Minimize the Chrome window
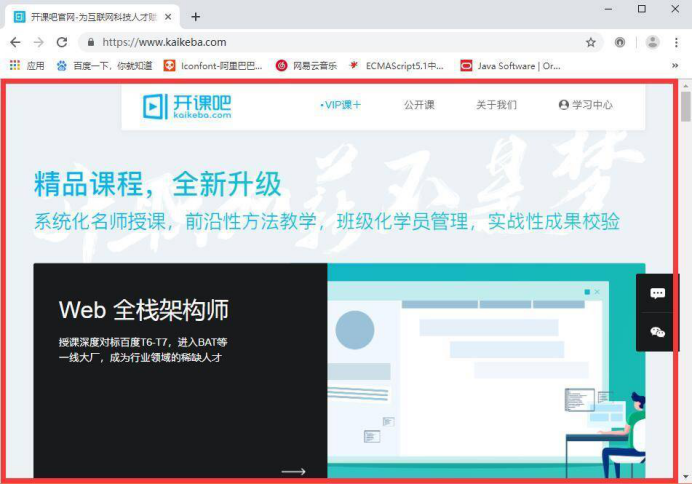The image size is (692, 484). point(608,9)
